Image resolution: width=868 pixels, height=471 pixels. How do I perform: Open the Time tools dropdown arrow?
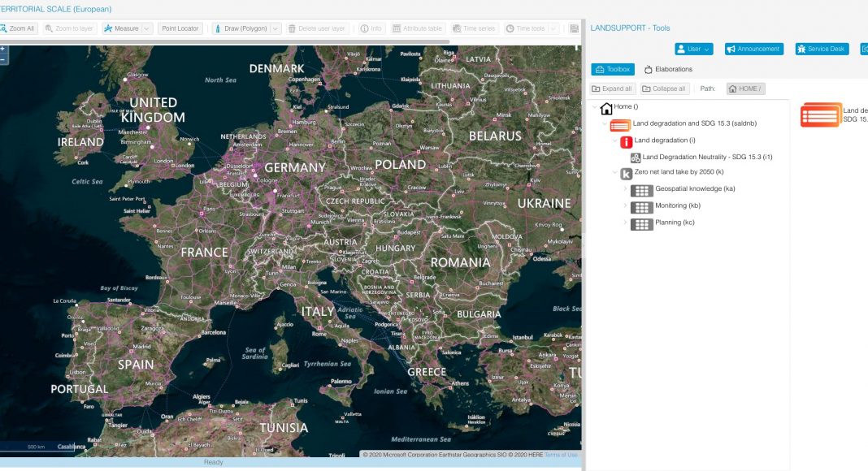pyautogui.click(x=553, y=28)
